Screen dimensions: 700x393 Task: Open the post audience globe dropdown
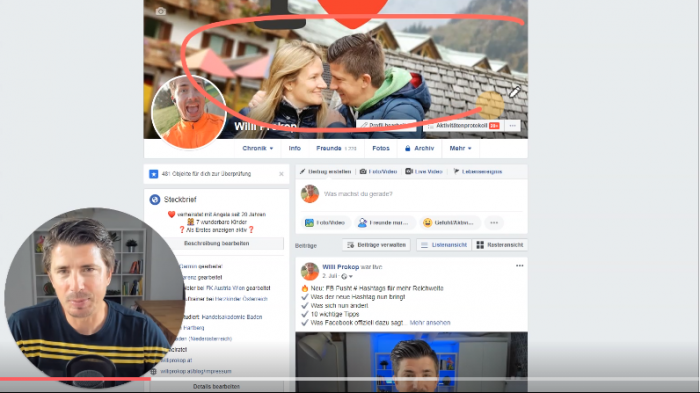pos(347,276)
